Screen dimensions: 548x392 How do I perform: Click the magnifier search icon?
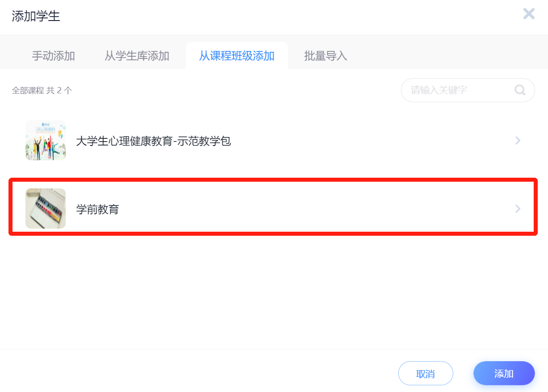[520, 90]
